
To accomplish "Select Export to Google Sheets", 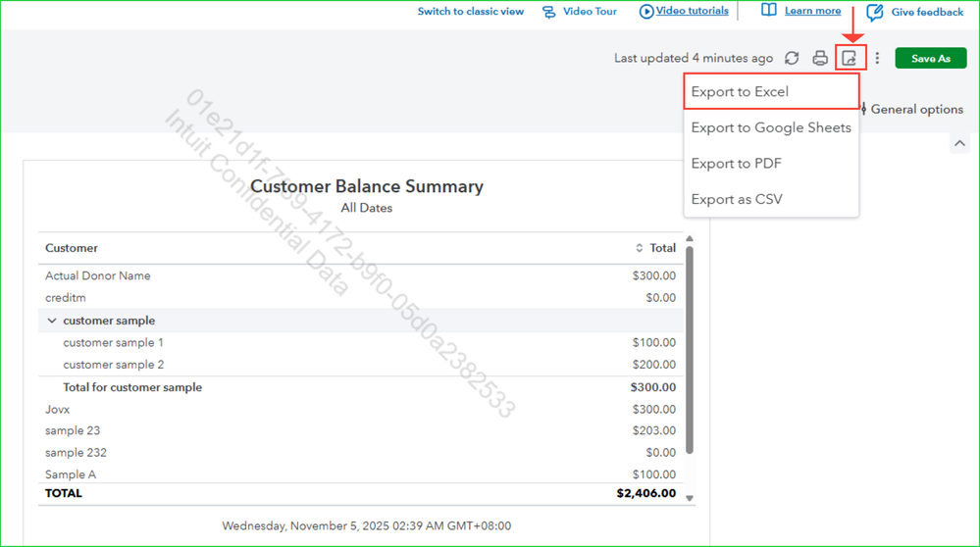I will point(771,127).
